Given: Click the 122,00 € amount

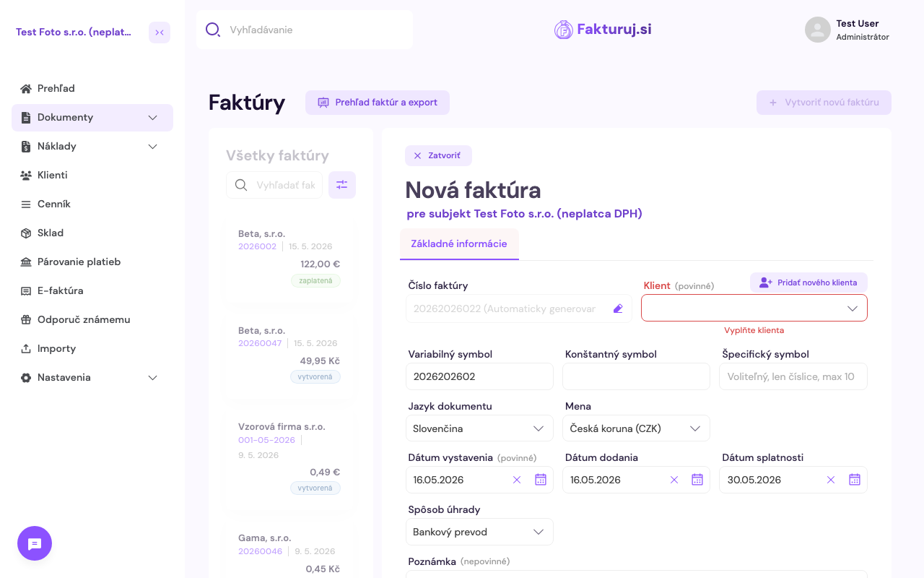Looking at the screenshot, I should (x=320, y=264).
